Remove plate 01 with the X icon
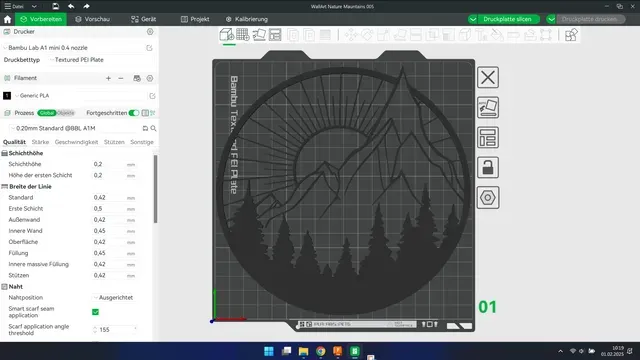 click(488, 77)
